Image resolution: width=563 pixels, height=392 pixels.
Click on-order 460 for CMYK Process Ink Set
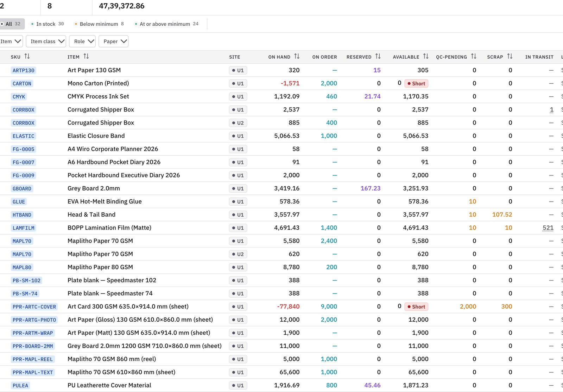(331, 96)
